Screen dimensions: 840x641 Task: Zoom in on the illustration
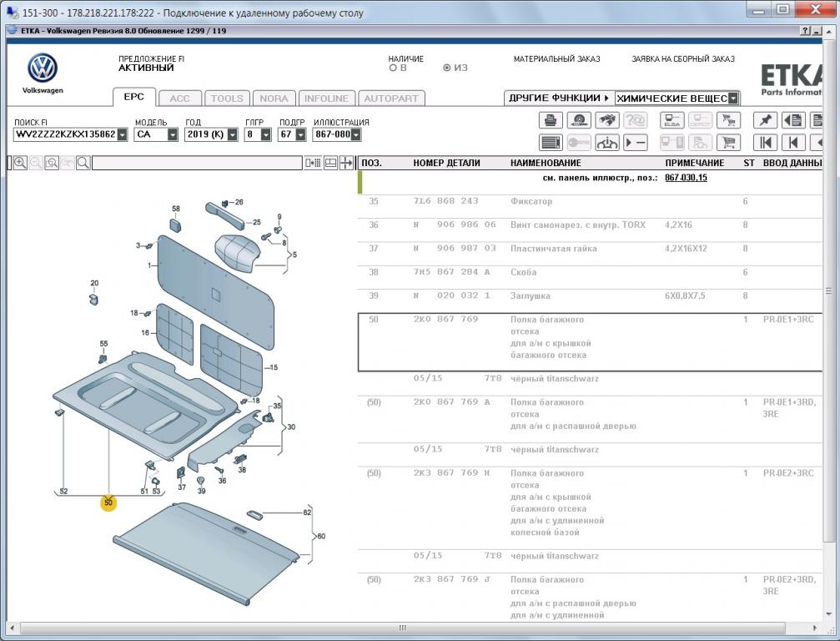tap(20, 163)
